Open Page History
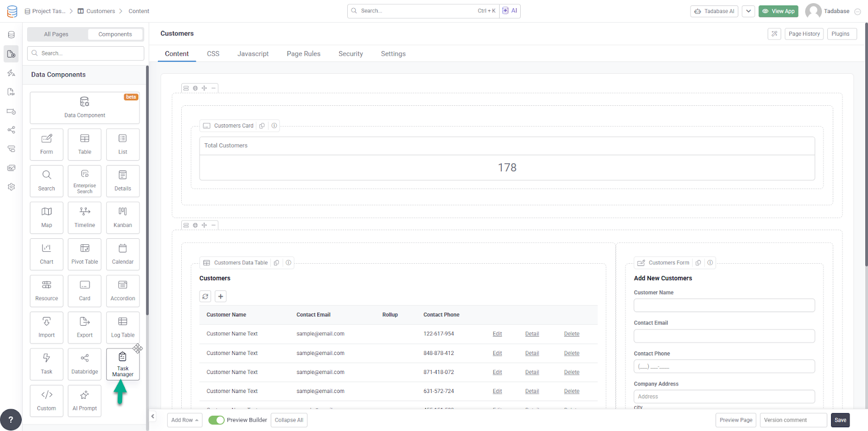 804,34
